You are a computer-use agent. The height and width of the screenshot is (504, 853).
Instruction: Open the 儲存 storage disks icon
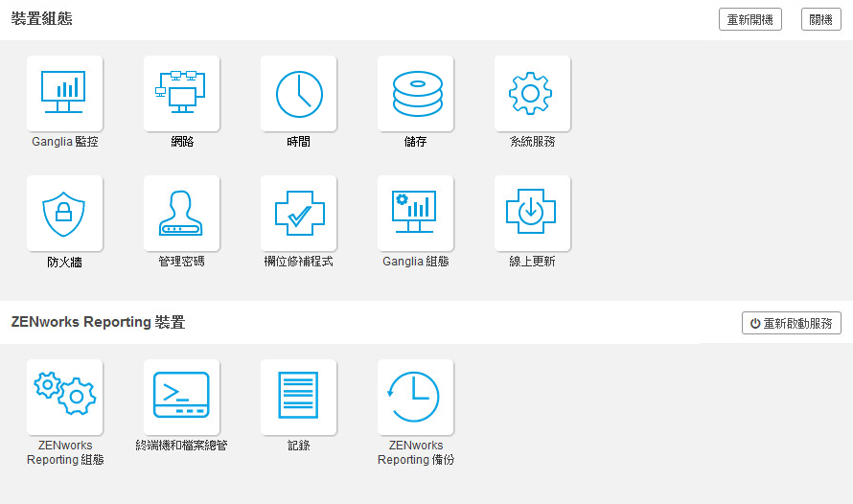coord(416,94)
